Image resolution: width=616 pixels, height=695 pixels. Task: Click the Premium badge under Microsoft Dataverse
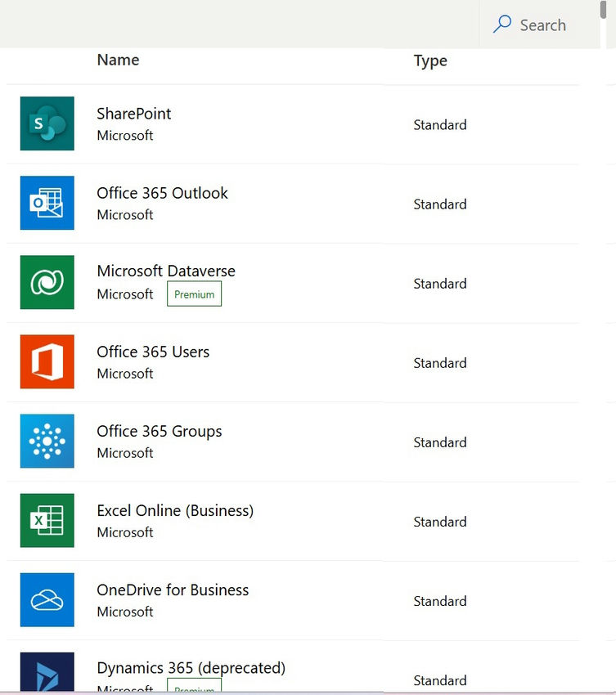click(194, 294)
